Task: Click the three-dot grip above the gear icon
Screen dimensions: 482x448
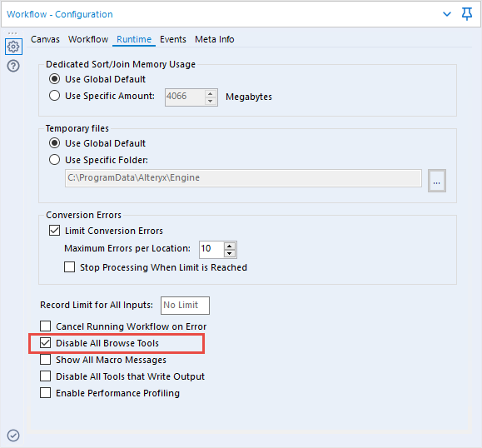Action: point(13,33)
